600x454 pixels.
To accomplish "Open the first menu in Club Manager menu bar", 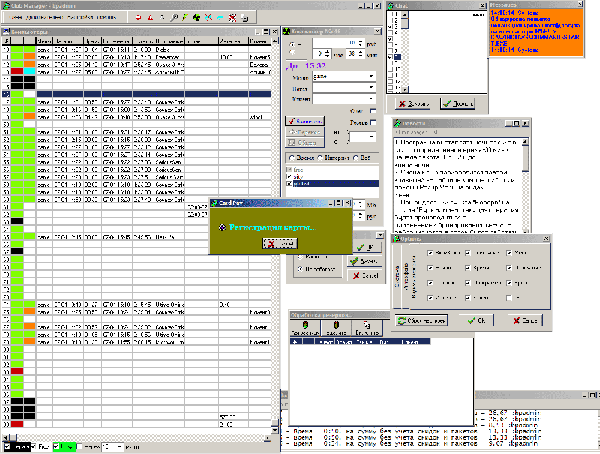I will (x=15, y=17).
